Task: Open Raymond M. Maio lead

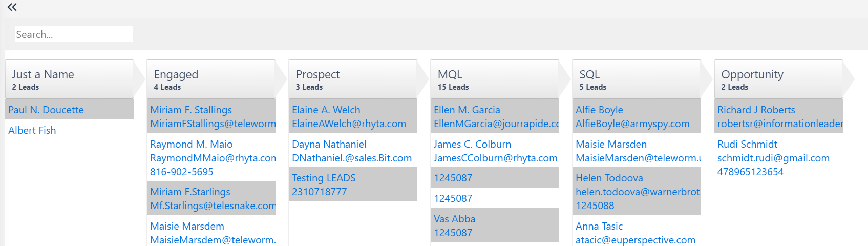Action: [x=192, y=144]
